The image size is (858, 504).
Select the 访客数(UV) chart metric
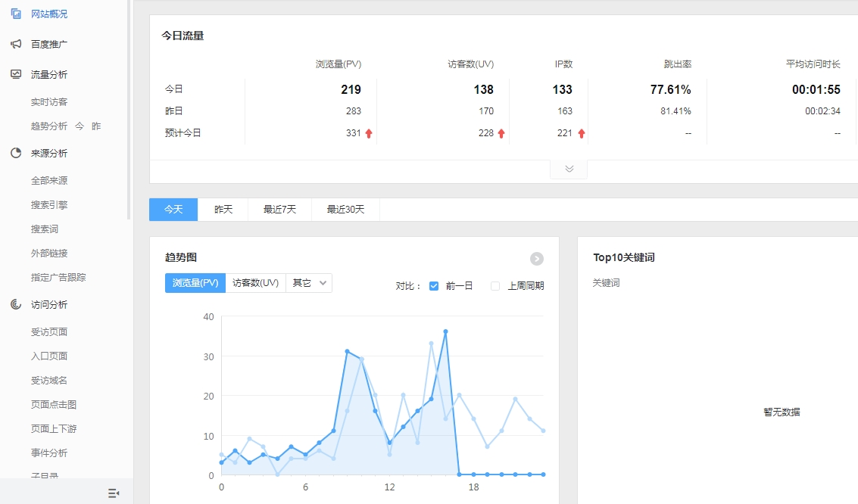coord(255,283)
